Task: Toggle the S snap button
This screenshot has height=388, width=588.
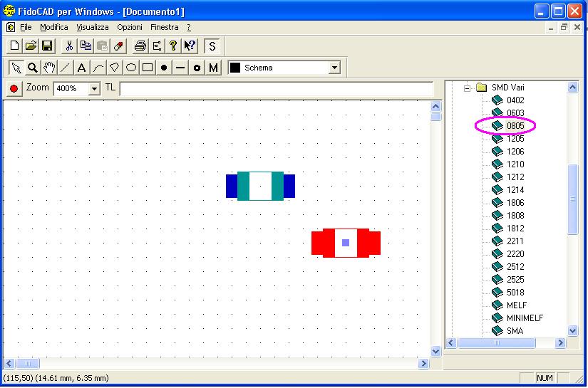Action: [x=212, y=46]
